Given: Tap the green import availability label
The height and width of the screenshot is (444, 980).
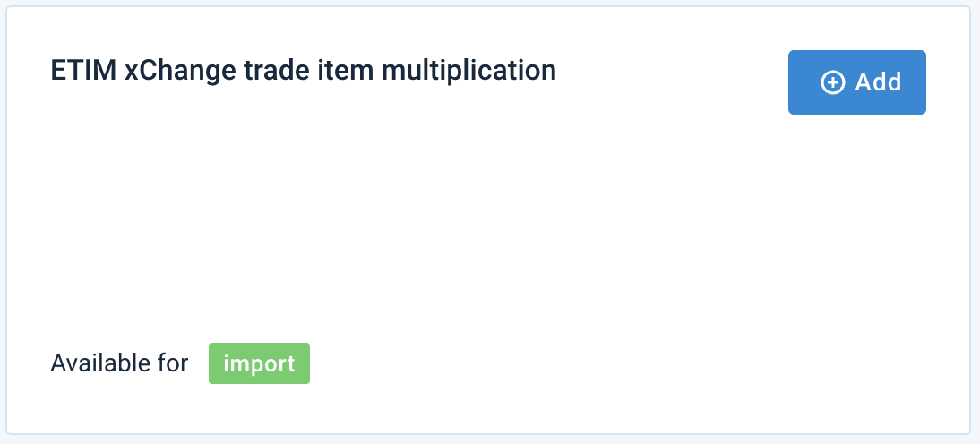Looking at the screenshot, I should tap(259, 363).
